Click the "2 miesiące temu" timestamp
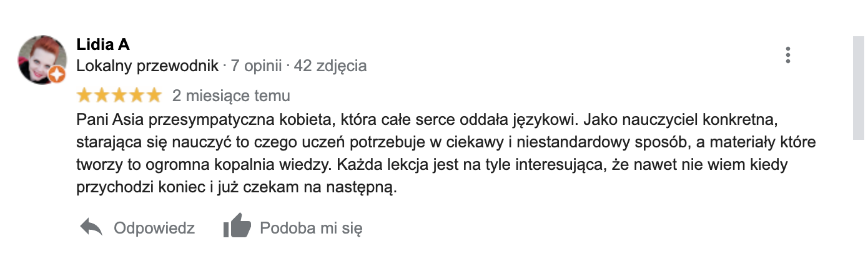The width and height of the screenshot is (868, 271). point(231,96)
